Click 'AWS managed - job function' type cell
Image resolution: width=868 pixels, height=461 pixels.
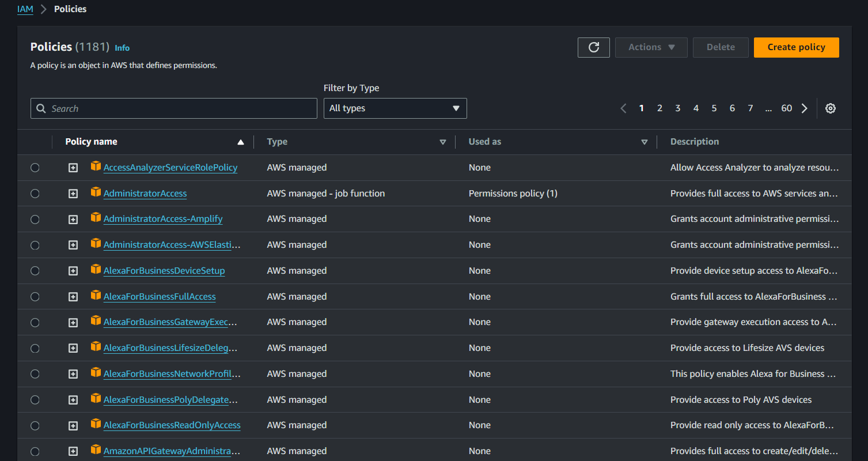[326, 194]
